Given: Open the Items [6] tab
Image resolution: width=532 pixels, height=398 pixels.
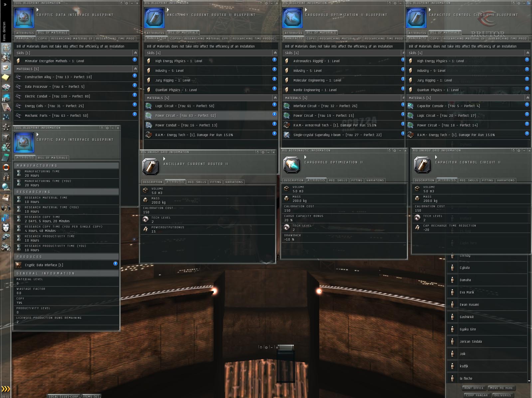Looking at the screenshot, I should [x=91, y=396].
